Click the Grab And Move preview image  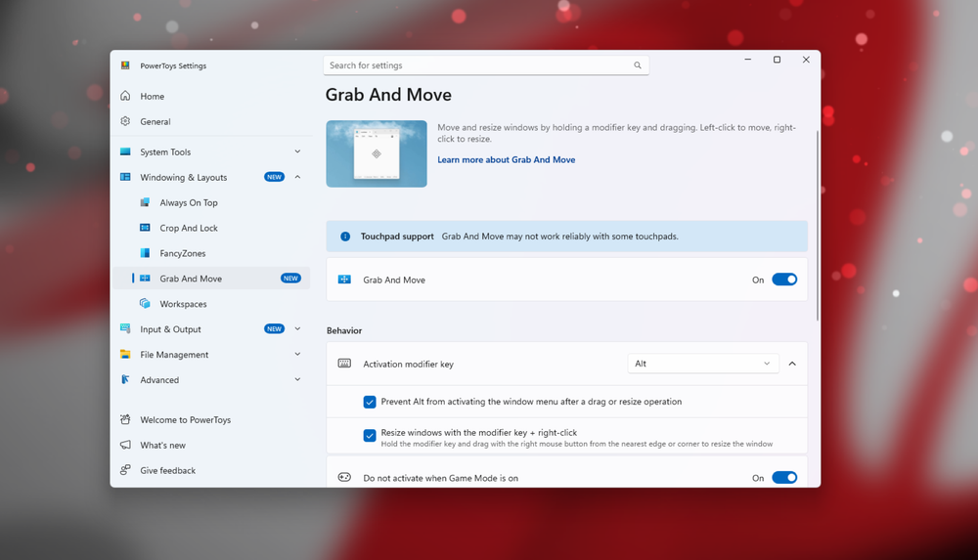(x=377, y=153)
